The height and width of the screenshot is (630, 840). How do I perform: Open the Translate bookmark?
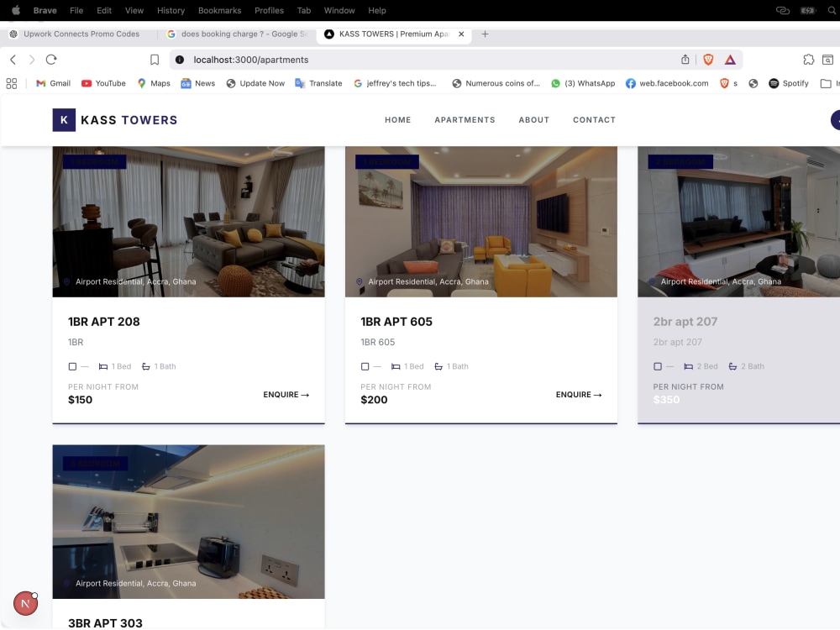pyautogui.click(x=318, y=83)
